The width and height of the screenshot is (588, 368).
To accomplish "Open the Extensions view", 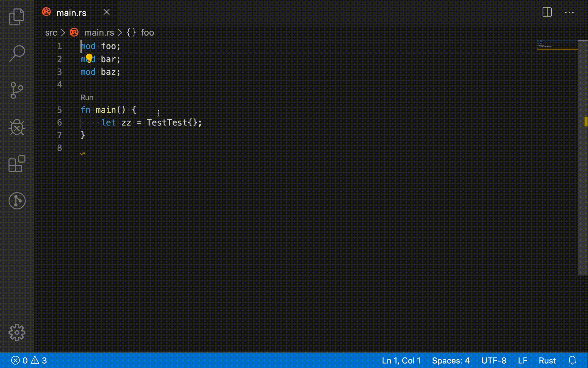I will (17, 164).
